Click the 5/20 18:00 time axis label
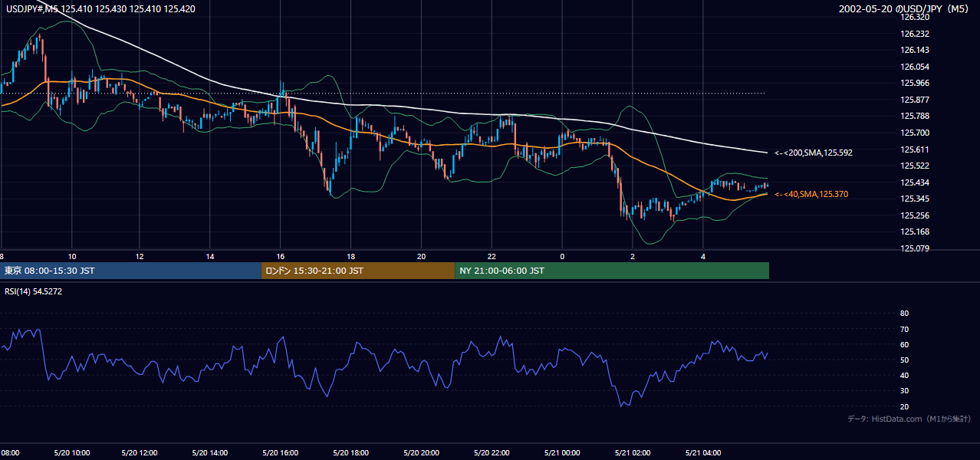The width and height of the screenshot is (980, 460). pyautogui.click(x=350, y=453)
